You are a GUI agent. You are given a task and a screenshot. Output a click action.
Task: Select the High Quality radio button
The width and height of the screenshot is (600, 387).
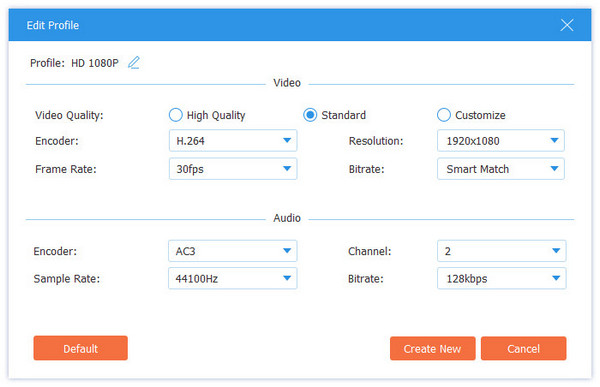(176, 115)
